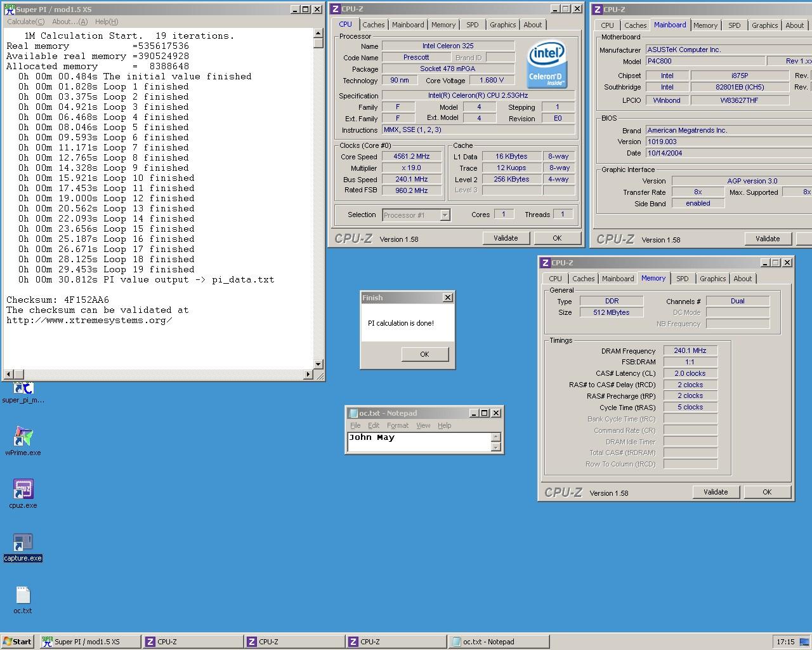Click Super PI horizontal scrollbar right arrow
The image size is (812, 650).
[x=308, y=375]
